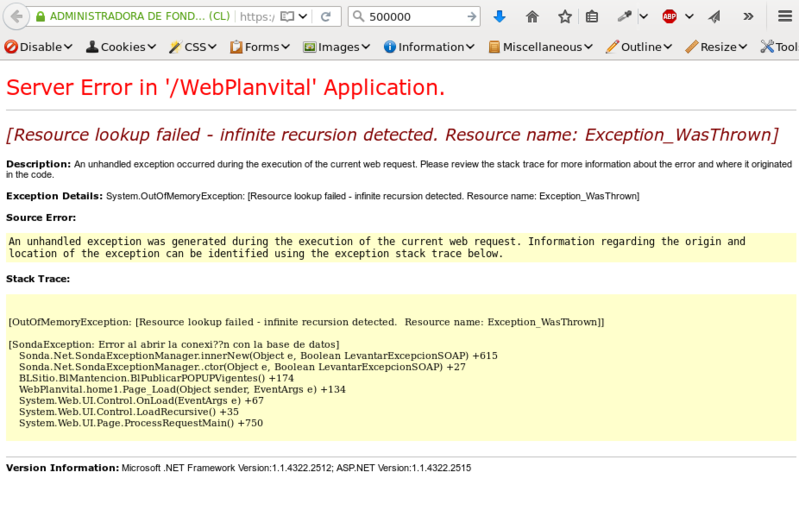Click the Adblock Plus ABP icon
Image resolution: width=799 pixels, height=529 pixels.
click(x=669, y=17)
